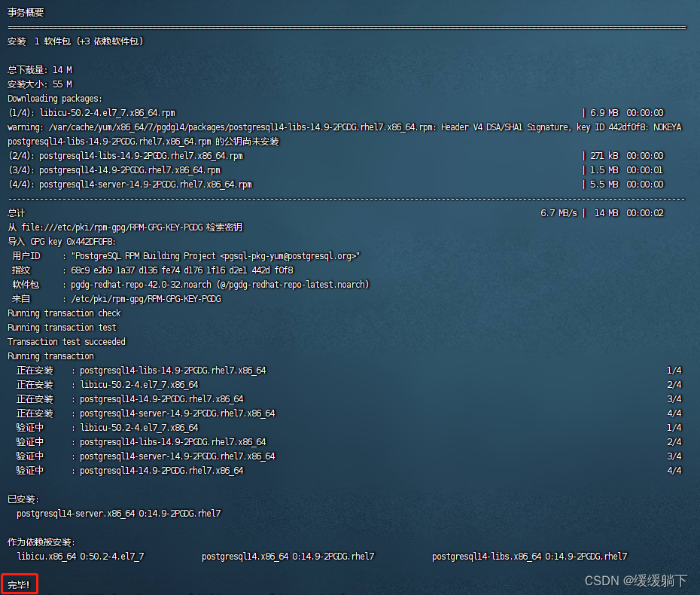Click '(3/4): postgresql14-14.9-2PGDG.rhel7.x86_64.rpm' line
The width and height of the screenshot is (700, 595).
click(114, 170)
